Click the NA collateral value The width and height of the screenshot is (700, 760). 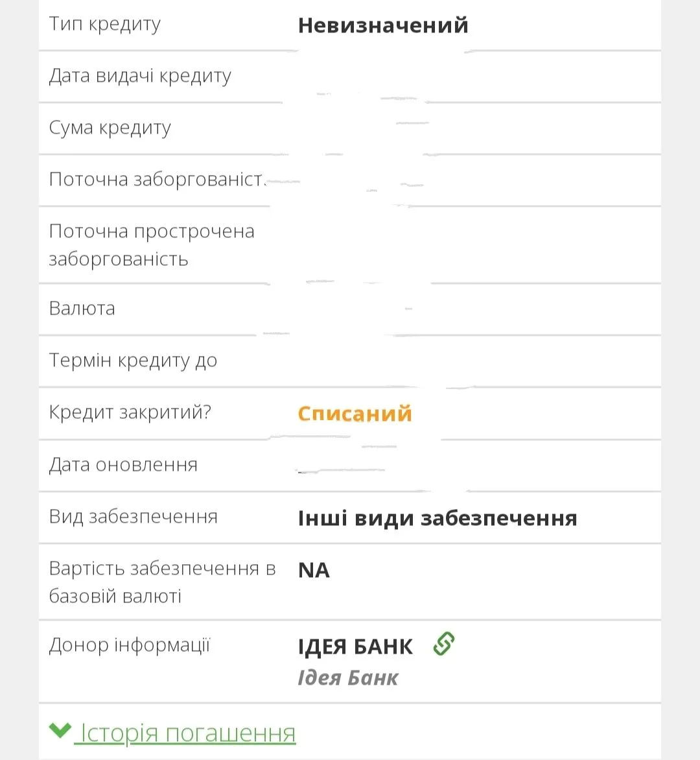(x=314, y=570)
